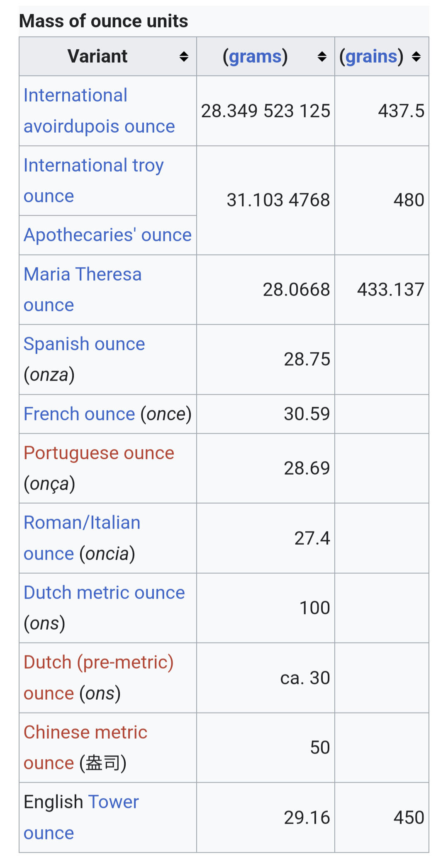Screen dimensions: 448x868
Task: Open the grams header link
Action: tap(255, 56)
